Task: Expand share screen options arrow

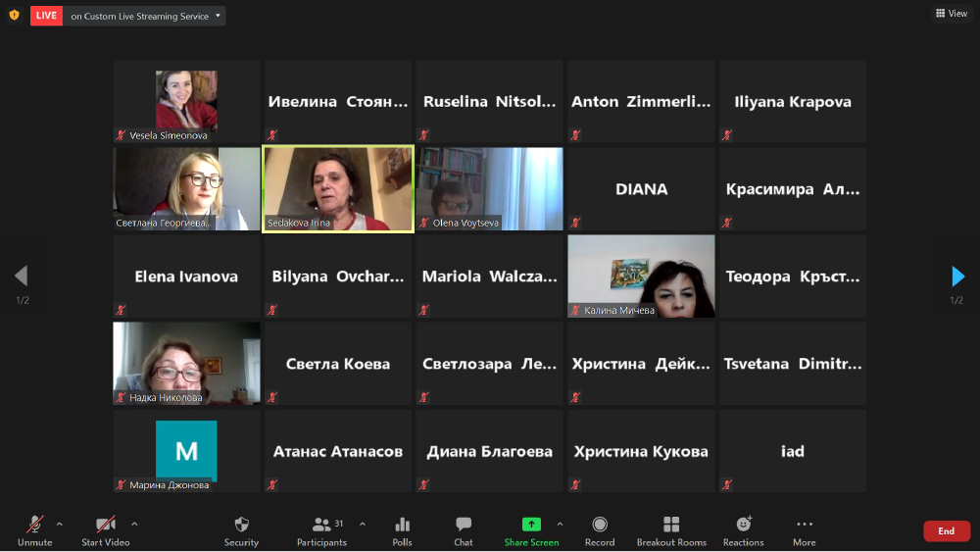Action: point(560,524)
